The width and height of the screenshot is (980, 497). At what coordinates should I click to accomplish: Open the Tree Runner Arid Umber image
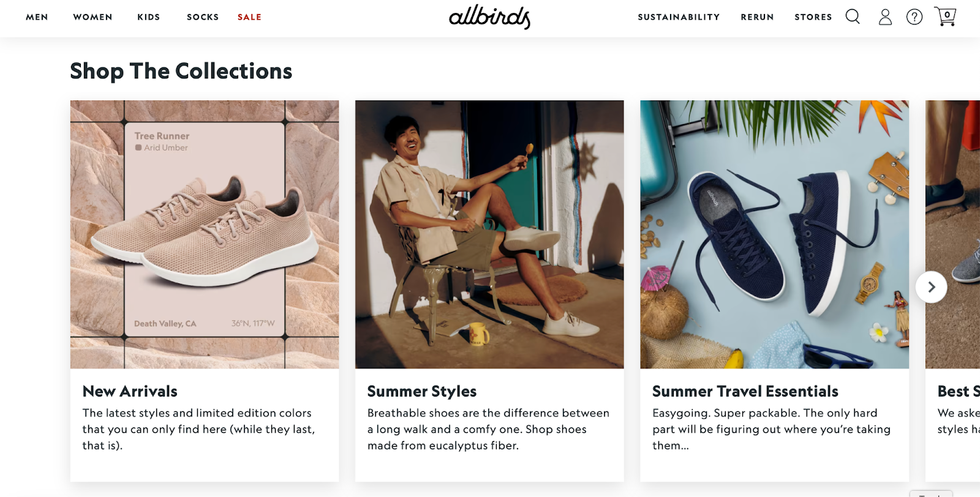205,234
